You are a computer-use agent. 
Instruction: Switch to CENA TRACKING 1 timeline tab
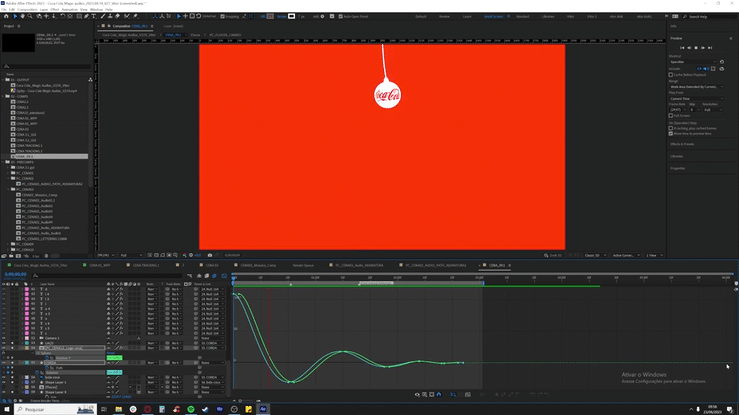point(146,265)
